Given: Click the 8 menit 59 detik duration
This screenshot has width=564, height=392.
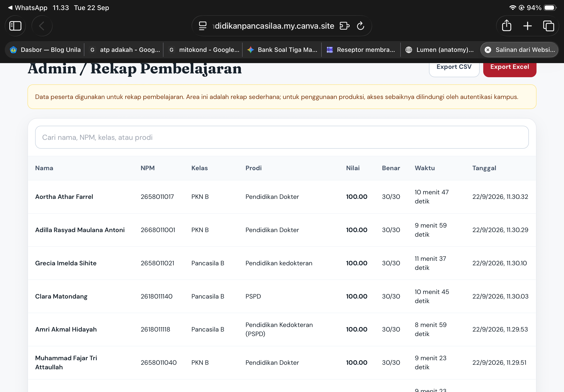Looking at the screenshot, I should [431, 329].
